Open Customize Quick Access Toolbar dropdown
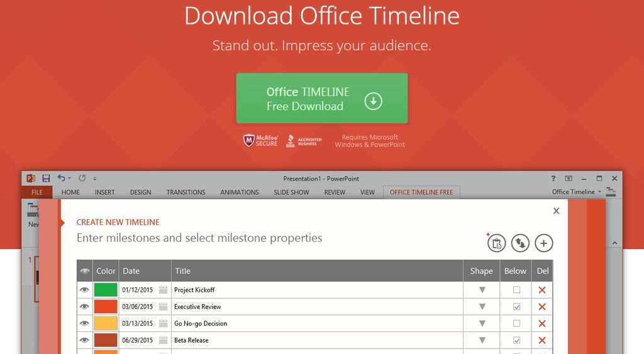Screen dimensions: 644x354 (x=95, y=179)
